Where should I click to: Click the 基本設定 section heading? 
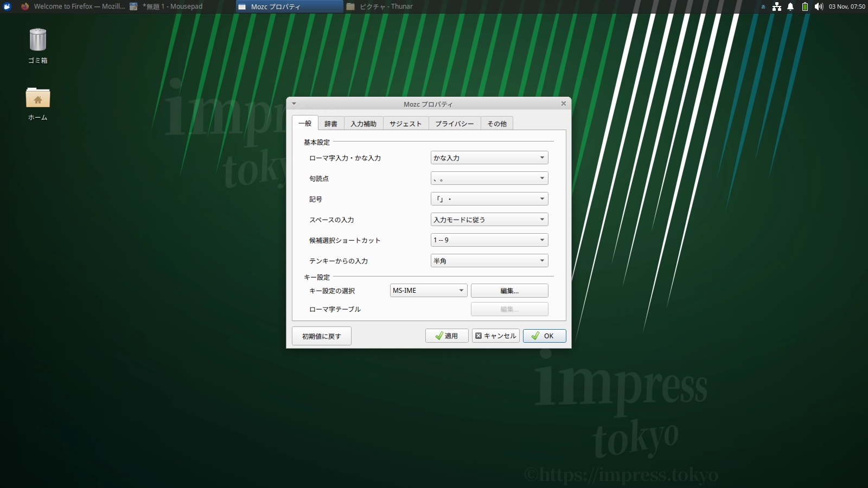pos(317,142)
